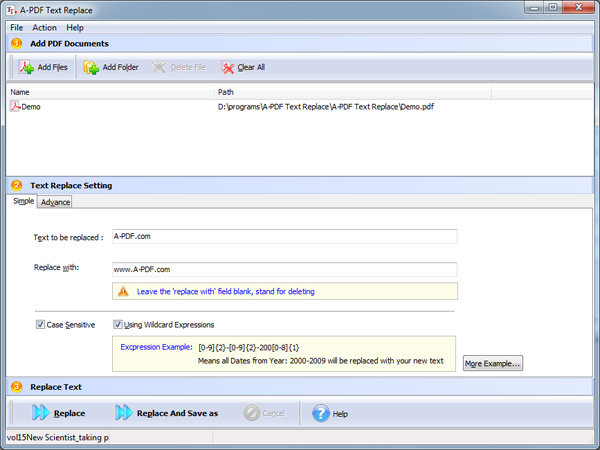Sort by the Name column header
600x450 pixels.
click(x=110, y=92)
